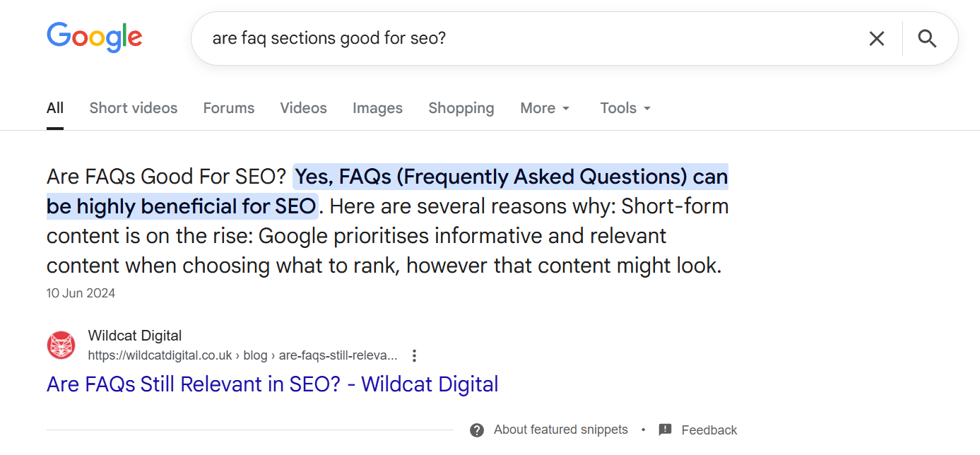Image resolution: width=980 pixels, height=455 pixels.
Task: Open "Are FAQs Still Relevant in SEO?" link
Action: (x=272, y=384)
